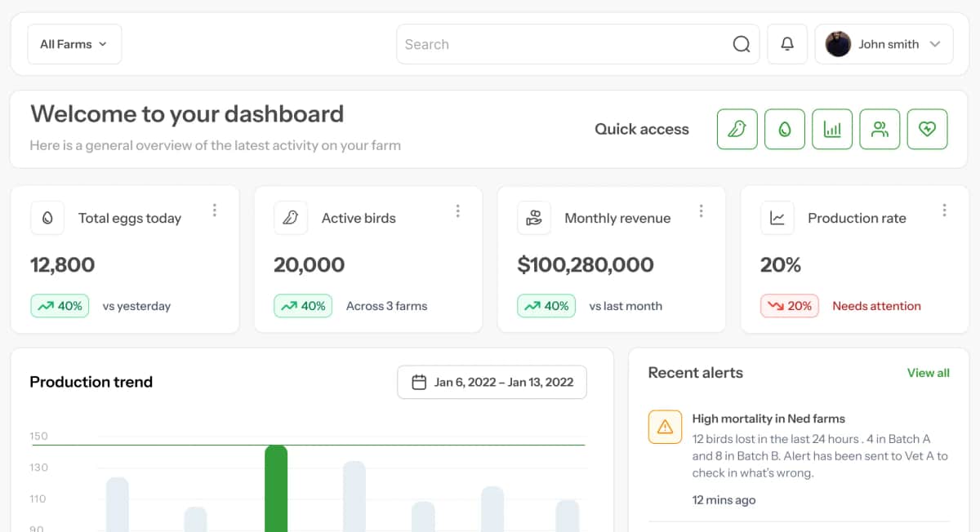This screenshot has height=532, width=980.
Task: Open the egg quick access shortcut
Action: [x=784, y=129]
